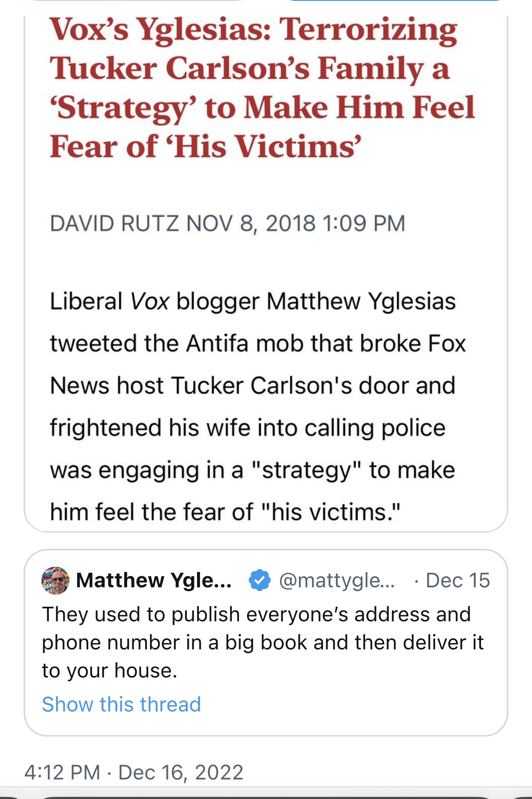Tap the 'to your house.' tweet line

coord(110,670)
